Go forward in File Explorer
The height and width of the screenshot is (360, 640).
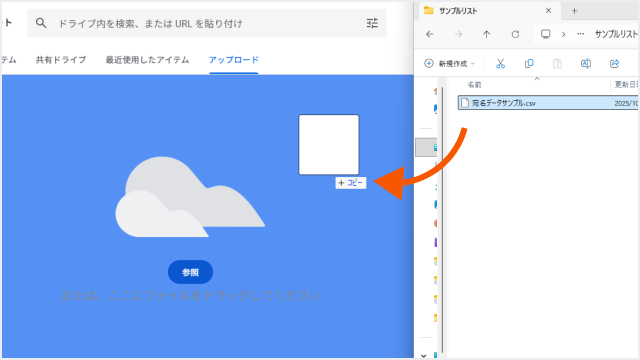(458, 34)
